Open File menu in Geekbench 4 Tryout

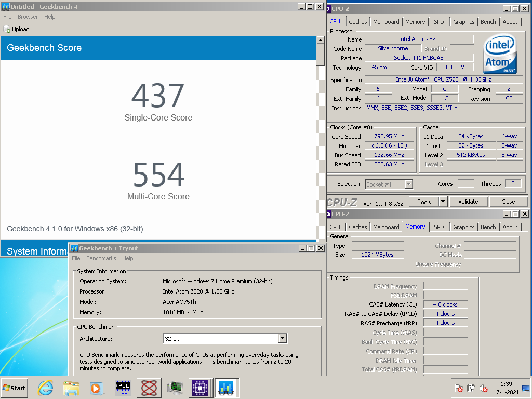pyautogui.click(x=76, y=258)
